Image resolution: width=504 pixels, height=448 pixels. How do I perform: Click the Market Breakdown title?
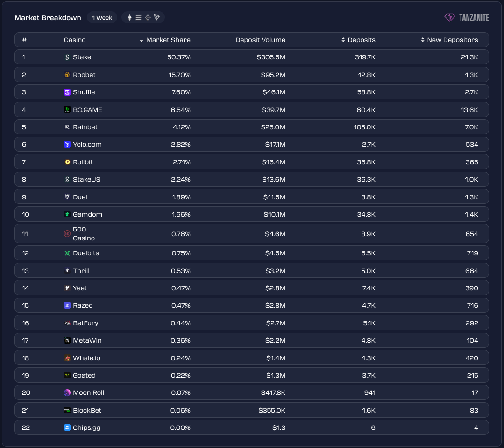point(48,18)
